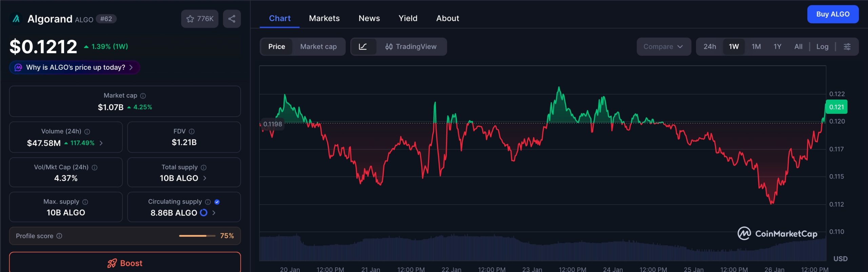The height and width of the screenshot is (272, 868).
Task: Toggle Log scale on chart
Action: pos(822,47)
